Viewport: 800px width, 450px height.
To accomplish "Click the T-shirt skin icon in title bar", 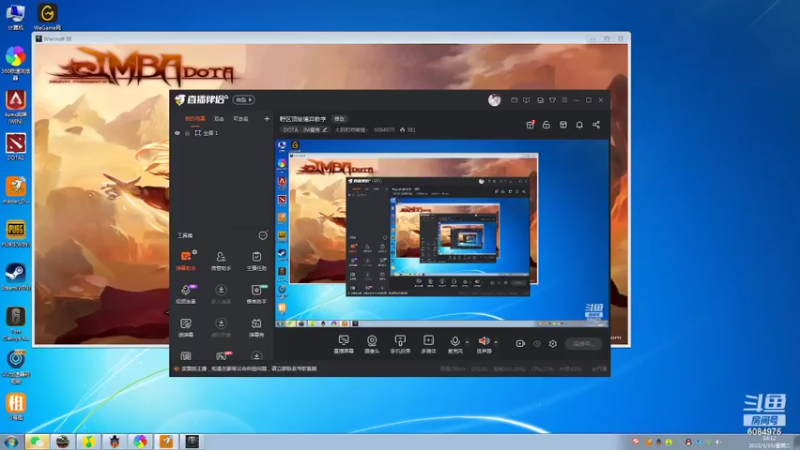I will [553, 100].
